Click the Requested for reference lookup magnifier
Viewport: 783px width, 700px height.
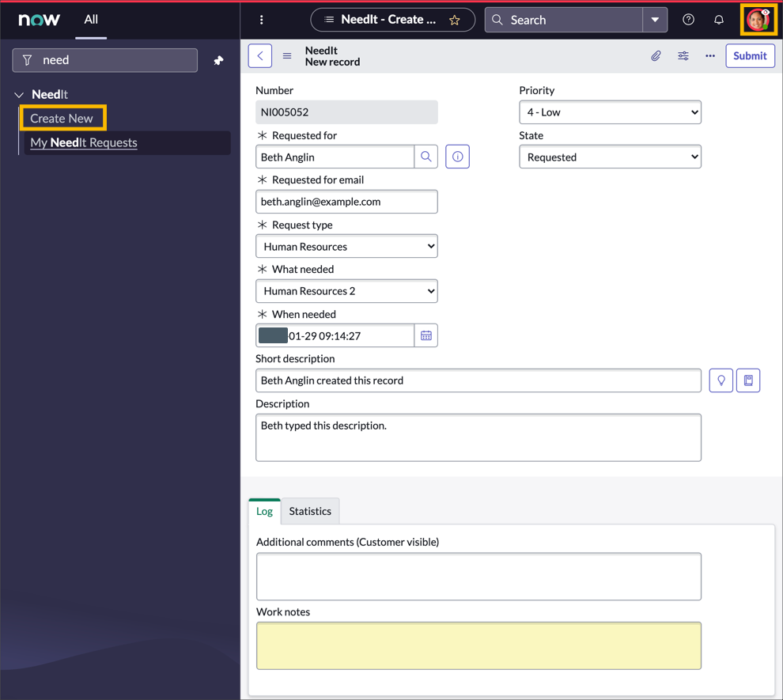click(426, 156)
